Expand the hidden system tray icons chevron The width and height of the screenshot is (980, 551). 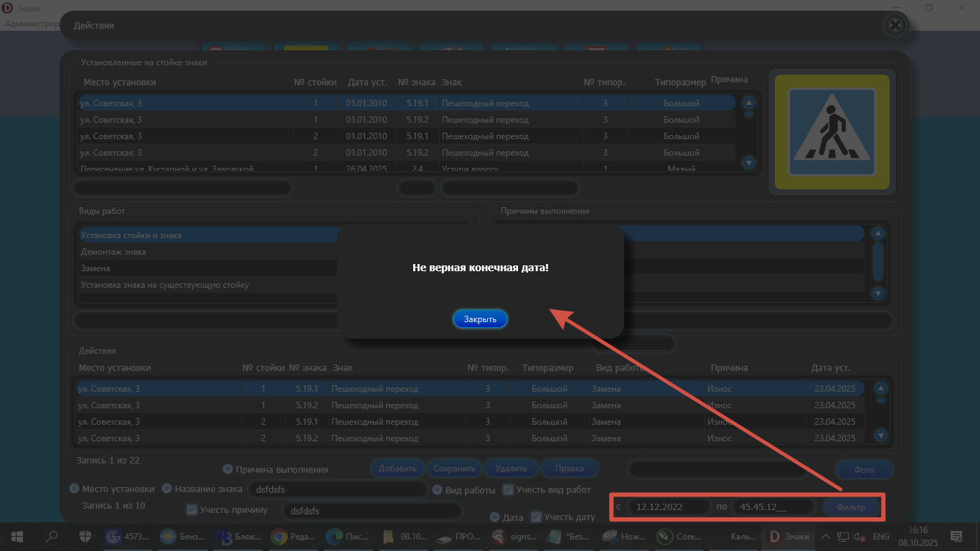tap(826, 537)
